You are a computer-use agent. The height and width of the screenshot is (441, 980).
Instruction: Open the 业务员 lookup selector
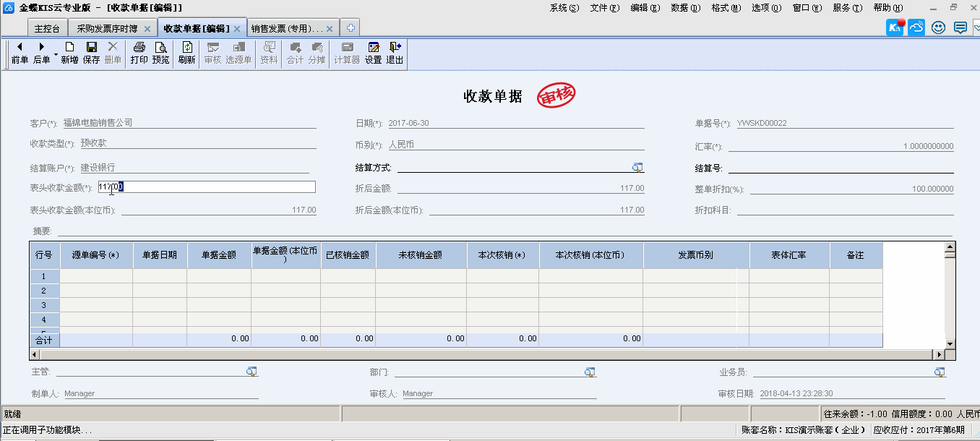tap(939, 372)
